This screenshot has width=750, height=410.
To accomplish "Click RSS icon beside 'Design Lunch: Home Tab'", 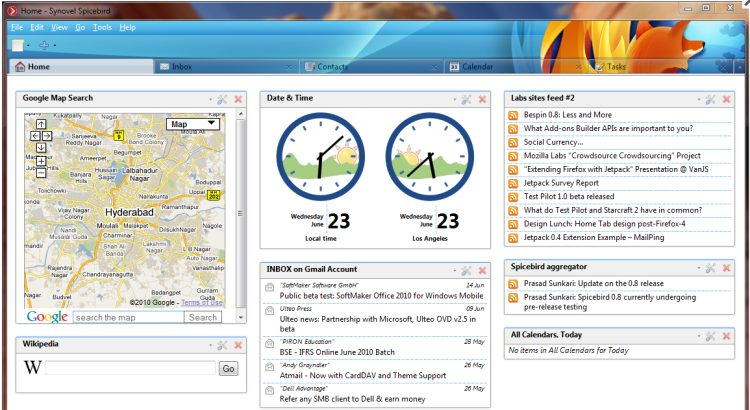I will tap(513, 224).
